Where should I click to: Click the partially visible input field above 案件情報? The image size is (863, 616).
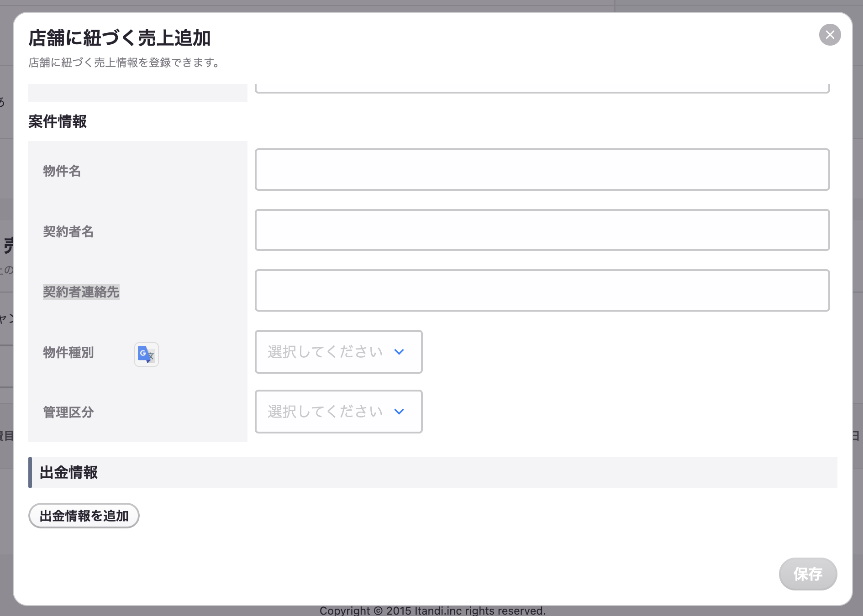(x=542, y=89)
